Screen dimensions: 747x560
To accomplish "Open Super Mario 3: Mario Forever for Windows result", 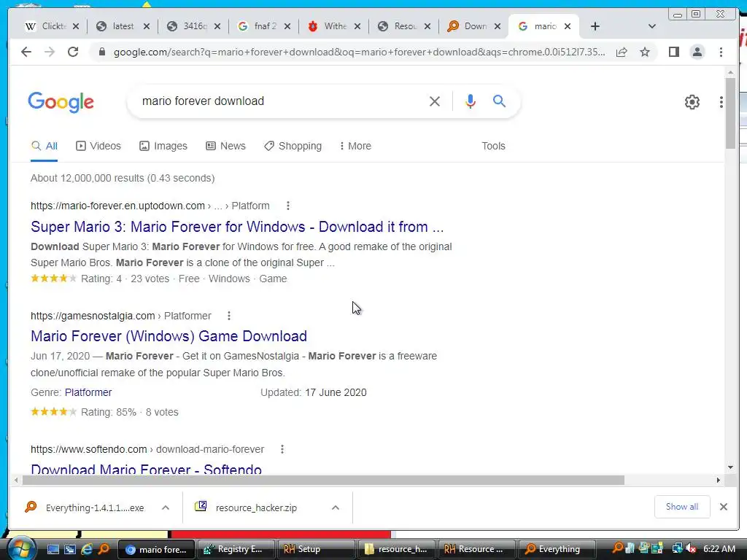I will tap(237, 227).
